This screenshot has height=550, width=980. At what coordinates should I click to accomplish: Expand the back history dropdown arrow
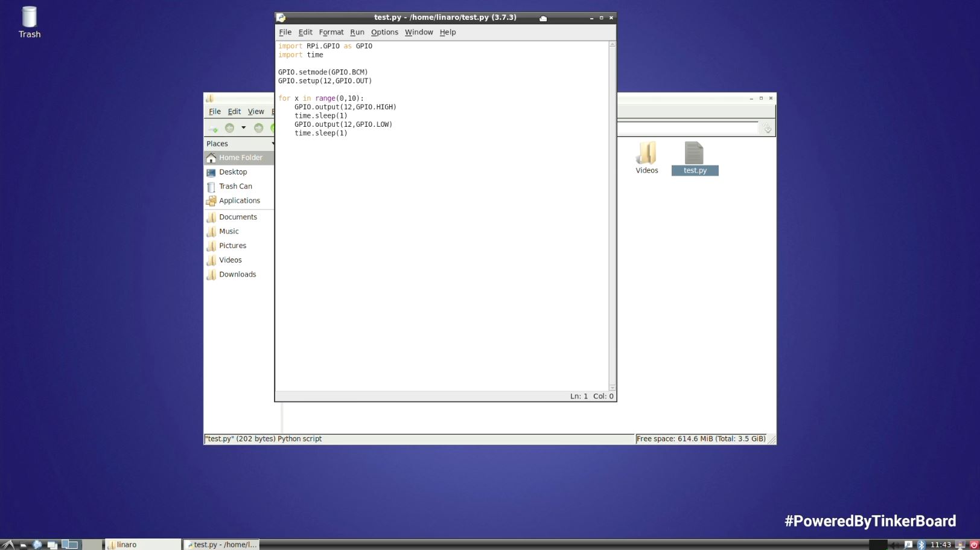pos(244,128)
